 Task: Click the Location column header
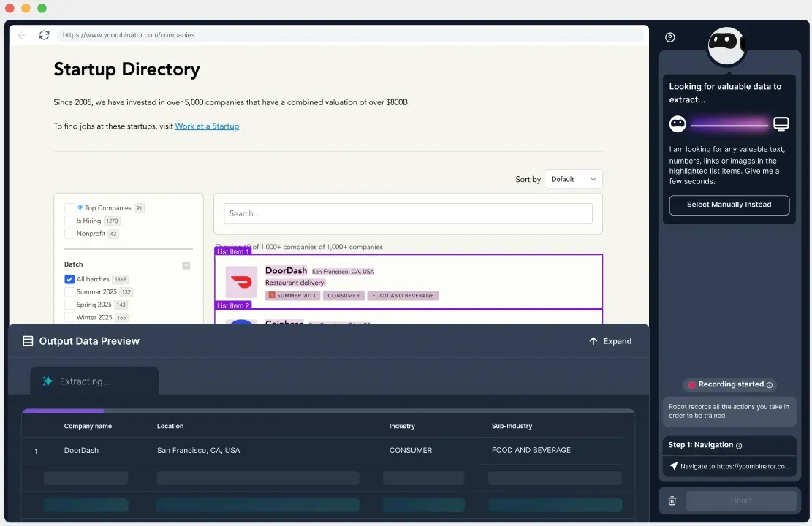click(x=170, y=426)
